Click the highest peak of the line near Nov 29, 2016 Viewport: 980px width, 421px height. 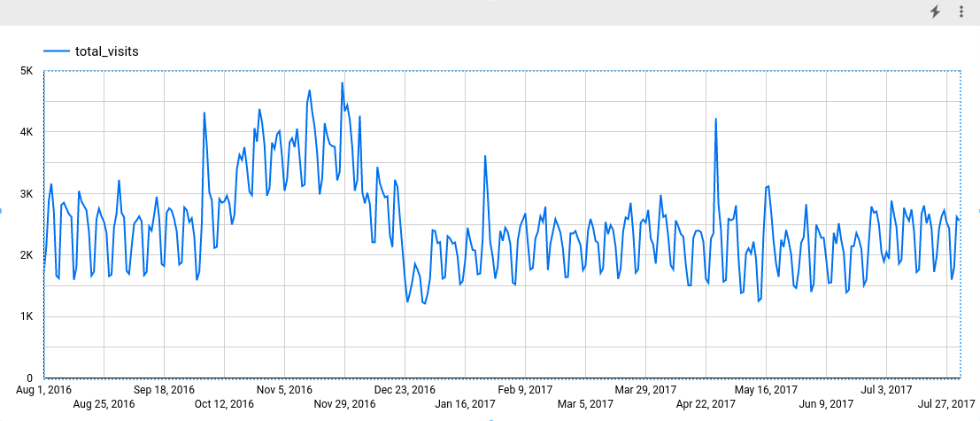(x=342, y=83)
